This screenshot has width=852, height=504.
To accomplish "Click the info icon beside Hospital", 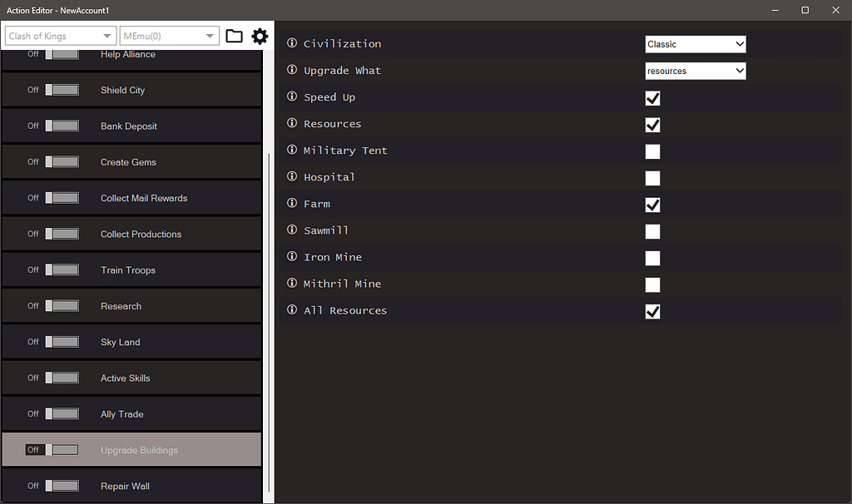I will (291, 177).
